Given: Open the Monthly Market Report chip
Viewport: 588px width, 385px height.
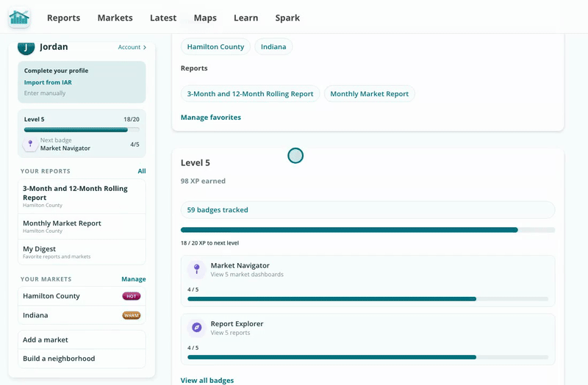Looking at the screenshot, I should pos(370,94).
